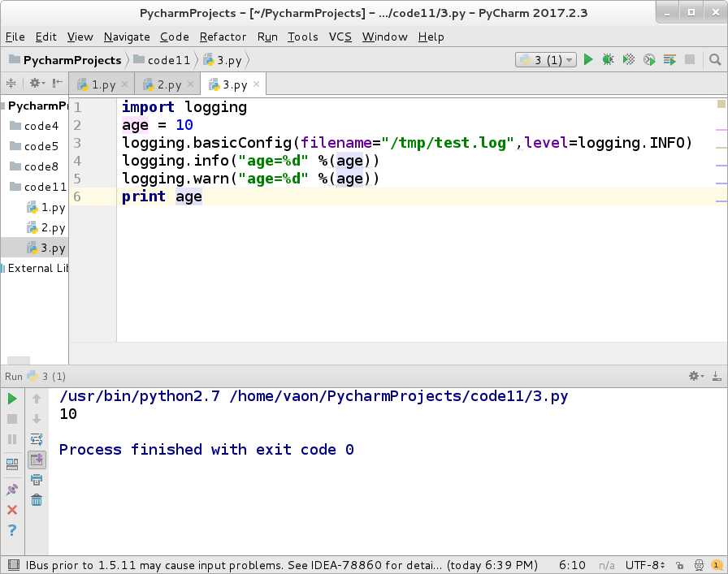The image size is (728, 574).
Task: Open the File menu
Action: point(15,37)
